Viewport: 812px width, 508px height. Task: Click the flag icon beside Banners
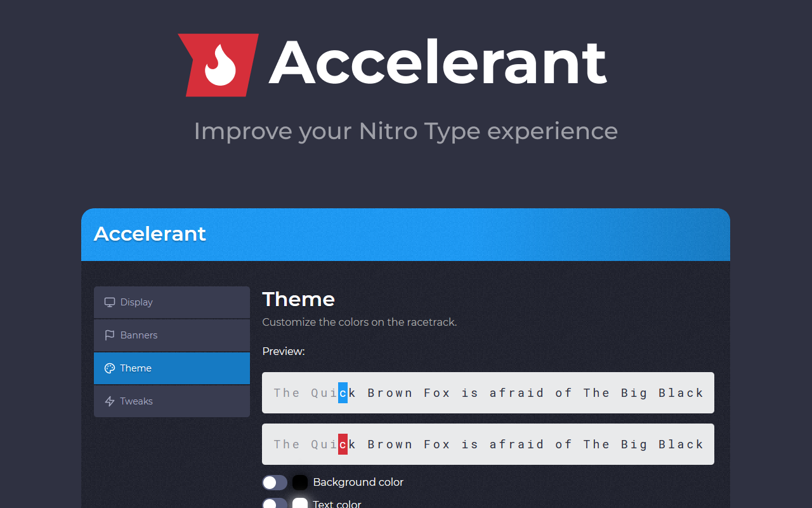pyautogui.click(x=110, y=335)
